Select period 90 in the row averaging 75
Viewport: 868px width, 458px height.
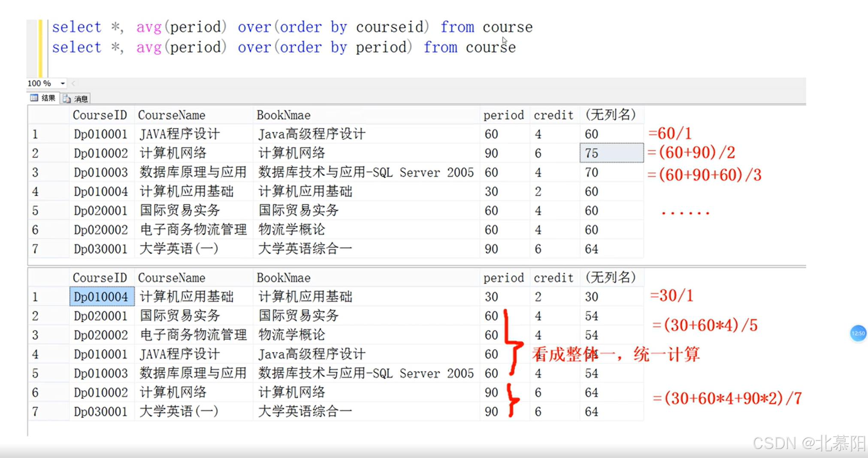[505, 153]
